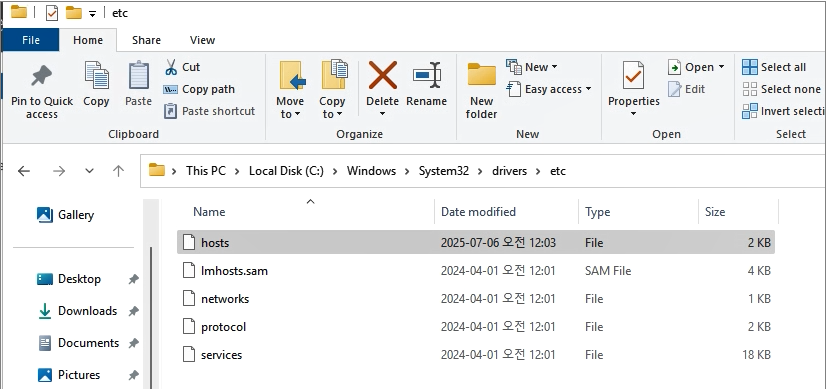Open the Copy to menu

(332, 91)
